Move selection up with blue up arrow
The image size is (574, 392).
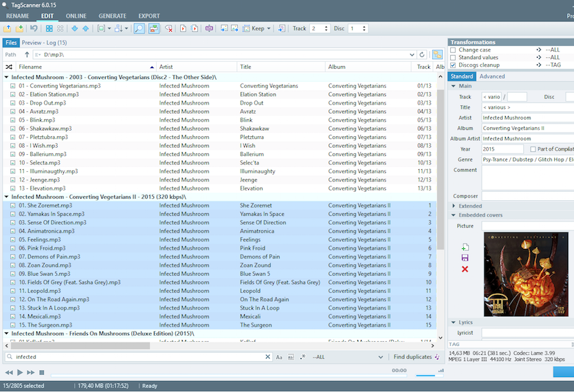[86, 28]
